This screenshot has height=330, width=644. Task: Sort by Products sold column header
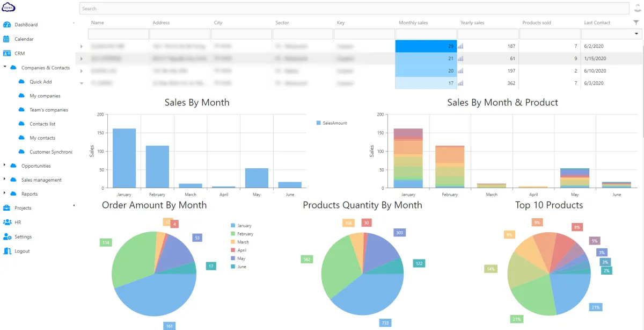click(x=537, y=23)
